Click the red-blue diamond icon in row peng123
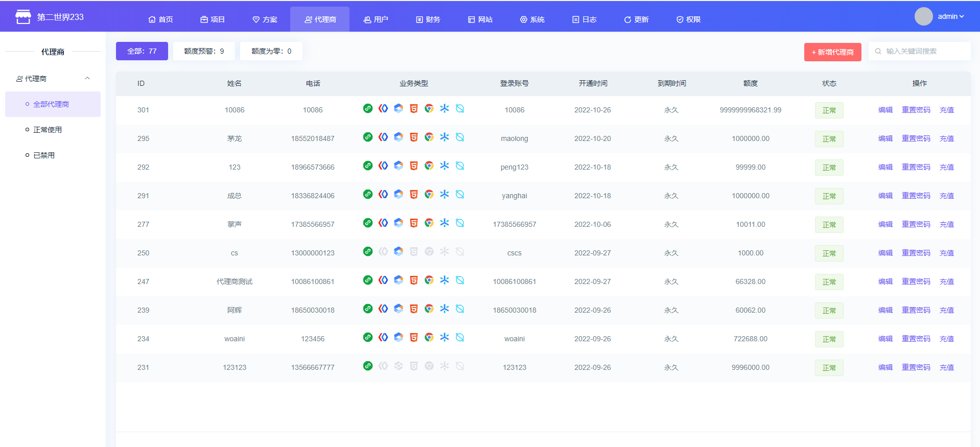Viewport: 980px width, 447px height. click(383, 166)
